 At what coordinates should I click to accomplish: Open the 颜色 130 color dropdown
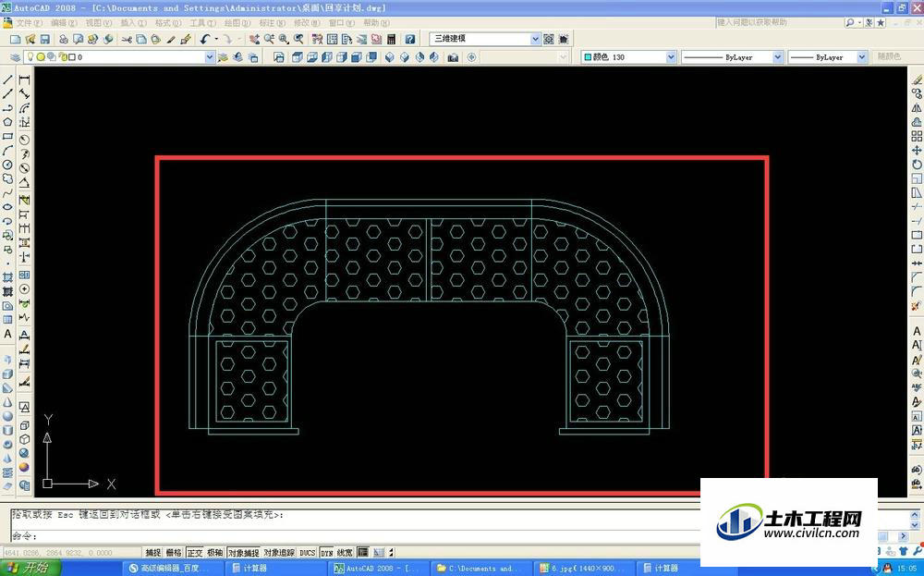coord(671,57)
